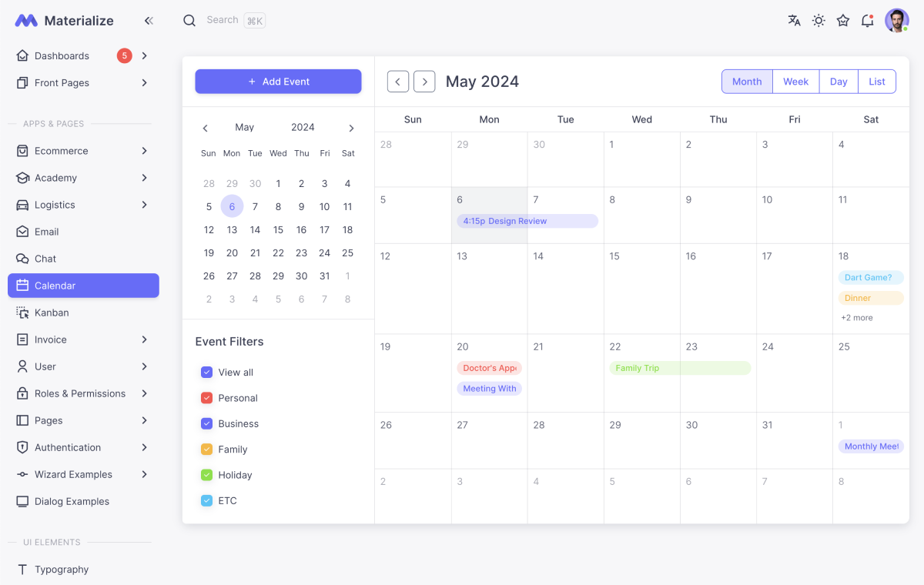Disable the Family event filter
Screen dimensions: 924x585
coord(206,449)
